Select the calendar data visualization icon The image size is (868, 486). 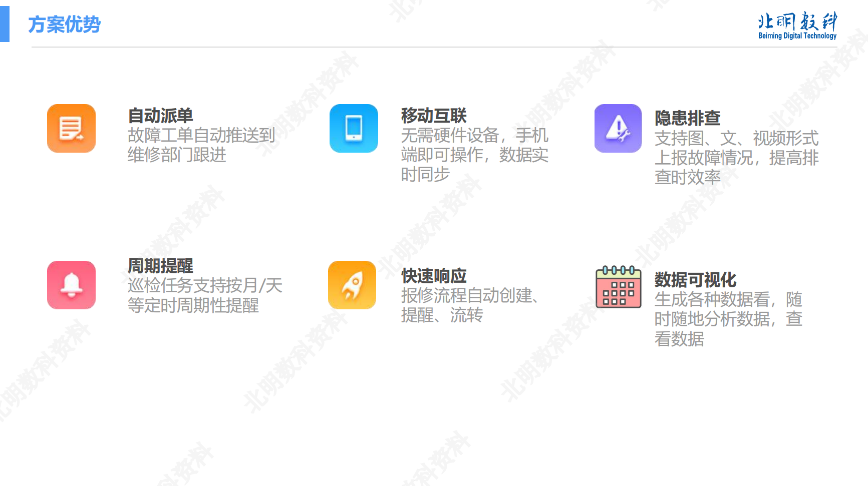(619, 287)
